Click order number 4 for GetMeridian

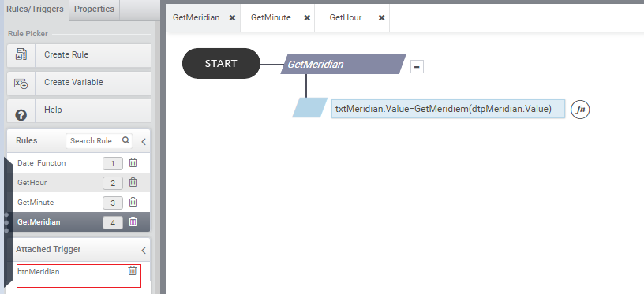point(113,222)
